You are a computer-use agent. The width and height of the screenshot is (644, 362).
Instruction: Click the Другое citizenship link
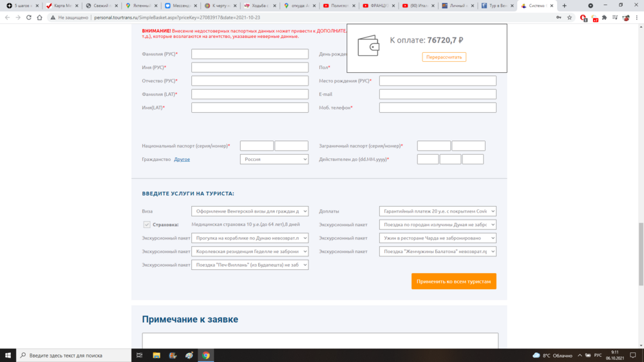182,159
